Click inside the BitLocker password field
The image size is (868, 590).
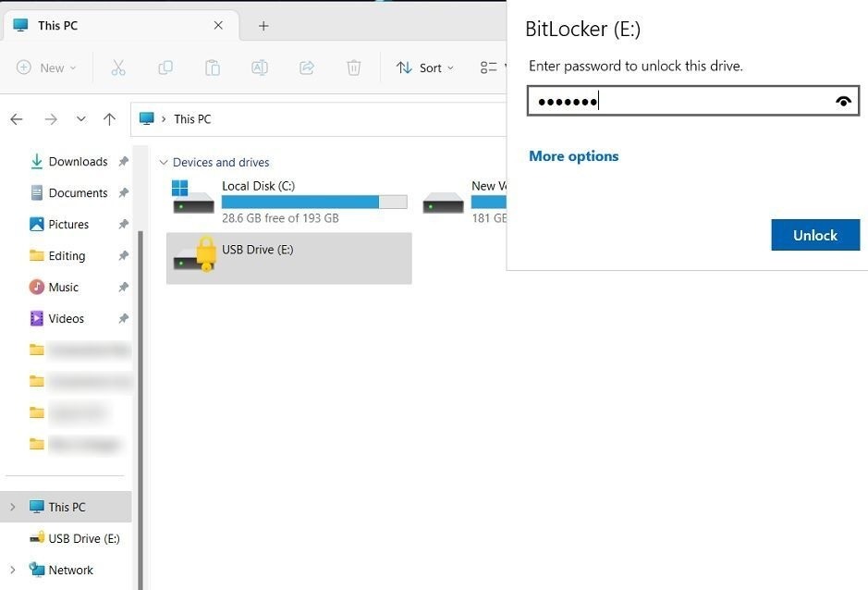[684, 100]
